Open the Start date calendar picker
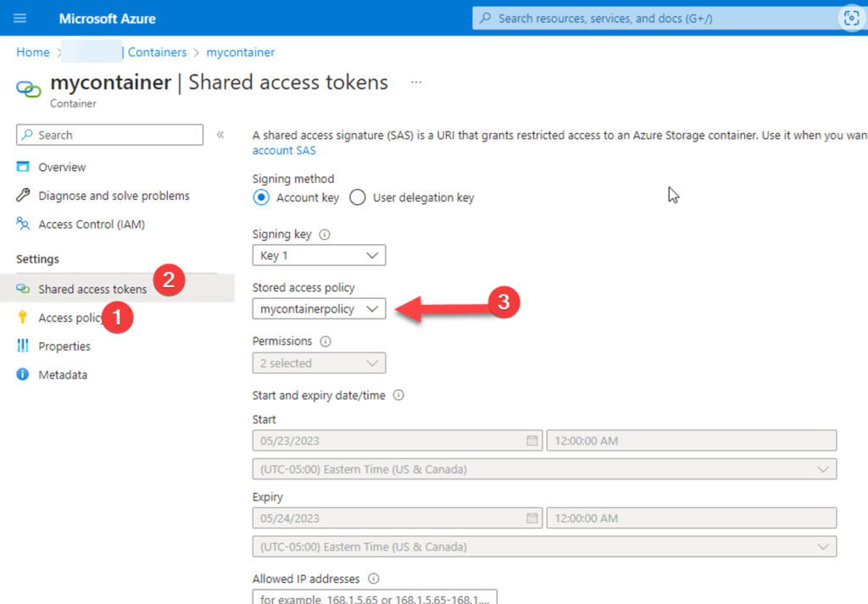868x604 pixels. click(532, 441)
